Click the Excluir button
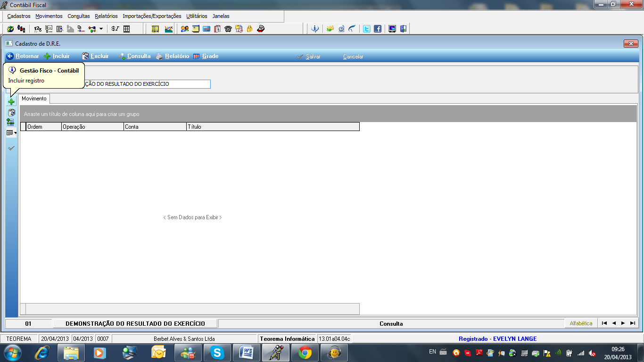This screenshot has height=362, width=644. point(95,56)
